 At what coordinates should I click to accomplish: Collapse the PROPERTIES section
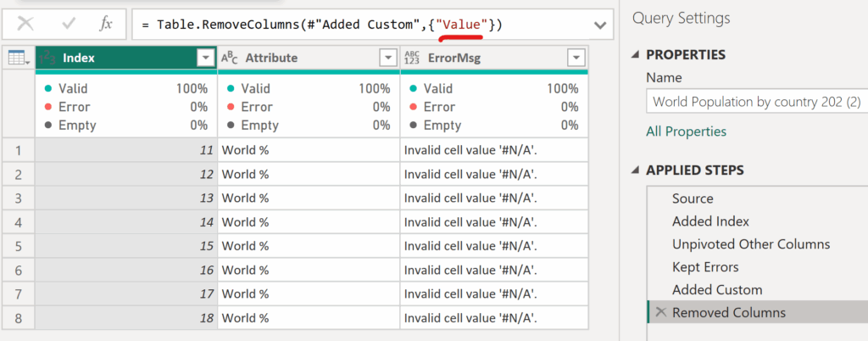tap(636, 55)
